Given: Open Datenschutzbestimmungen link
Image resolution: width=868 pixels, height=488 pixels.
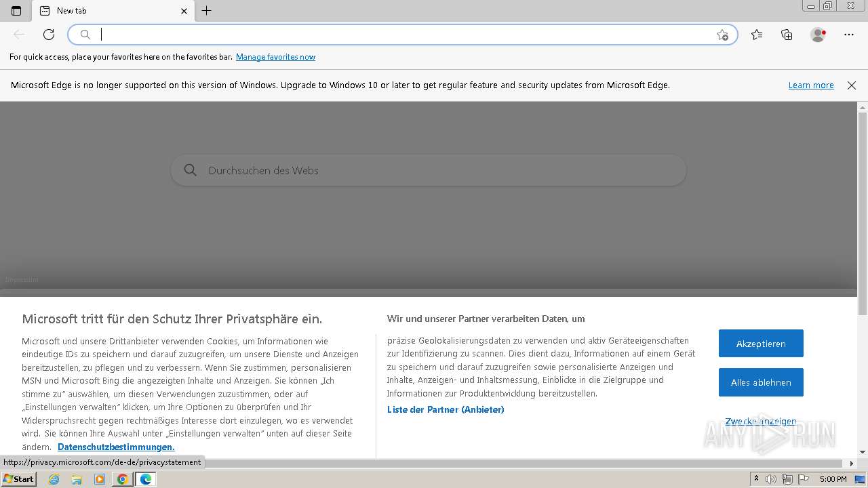Looking at the screenshot, I should click(x=116, y=447).
